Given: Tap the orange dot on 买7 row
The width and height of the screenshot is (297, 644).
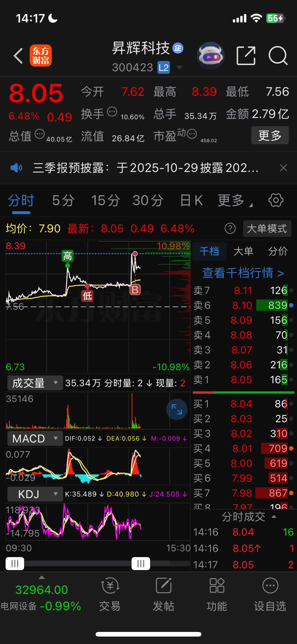Looking at the screenshot, I should click(291, 493).
